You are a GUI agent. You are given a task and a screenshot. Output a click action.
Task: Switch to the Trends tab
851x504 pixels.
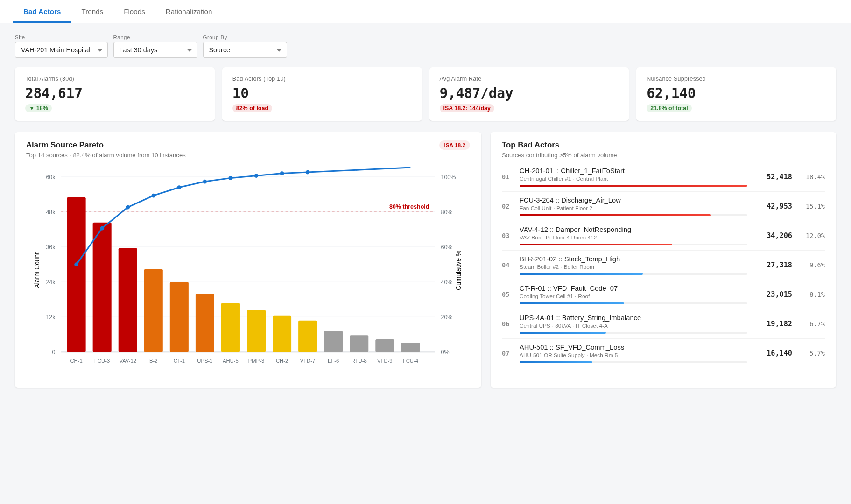point(92,11)
